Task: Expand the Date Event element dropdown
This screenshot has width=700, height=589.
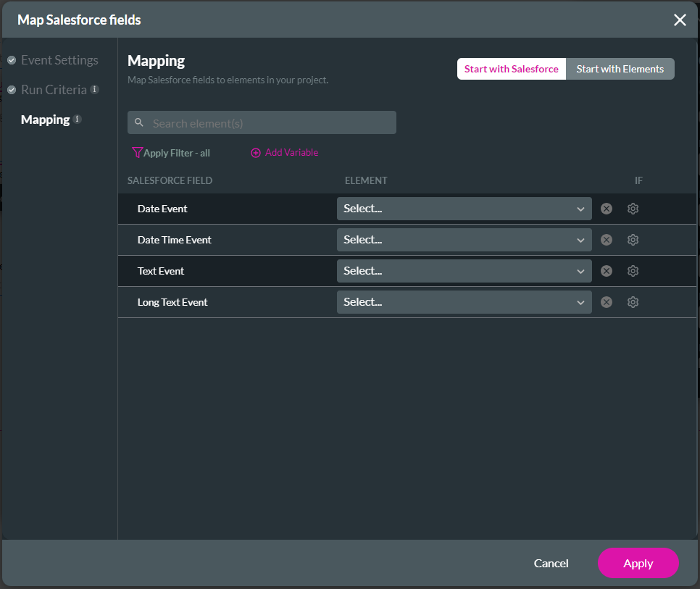Action: (x=464, y=209)
